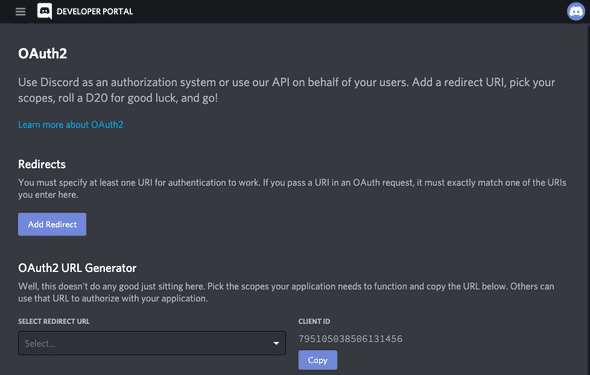
Task: Click the 'Select...' placeholder text
Action: pos(40,343)
